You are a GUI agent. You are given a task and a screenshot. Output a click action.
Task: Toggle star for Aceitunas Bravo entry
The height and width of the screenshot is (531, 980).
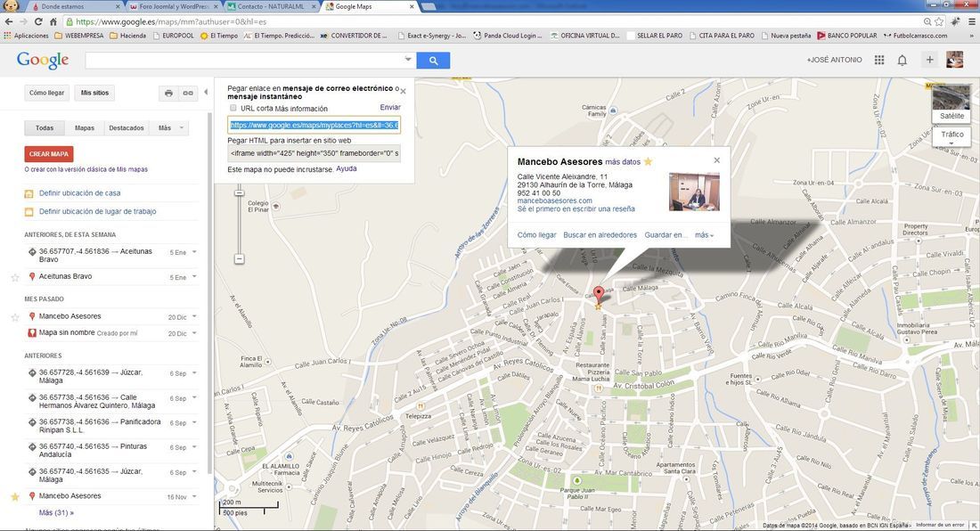click(x=15, y=277)
